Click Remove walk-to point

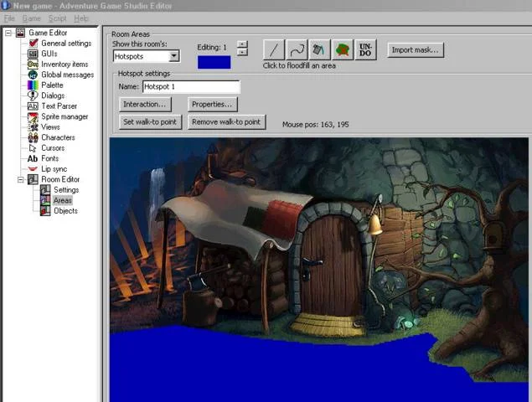click(x=226, y=121)
